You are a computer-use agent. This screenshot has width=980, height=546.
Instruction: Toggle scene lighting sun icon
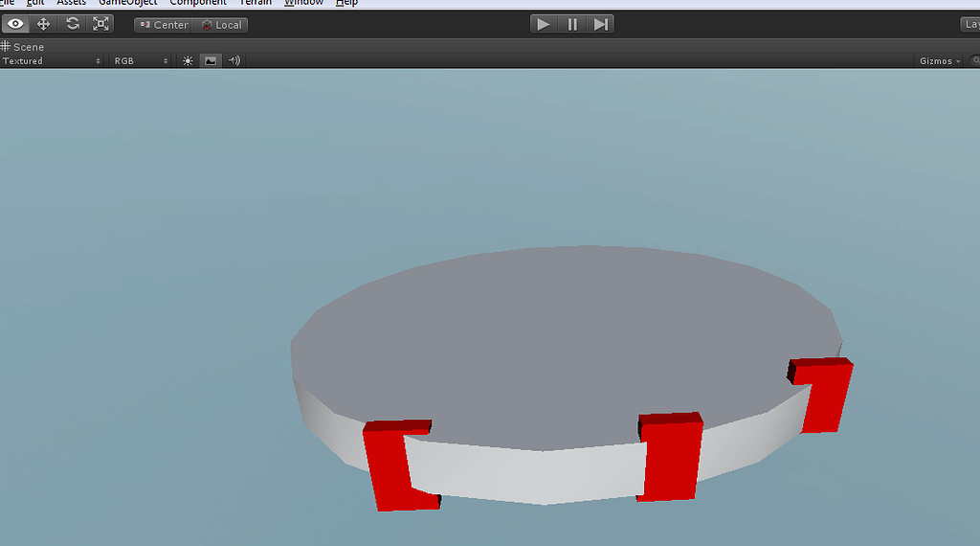tap(188, 60)
